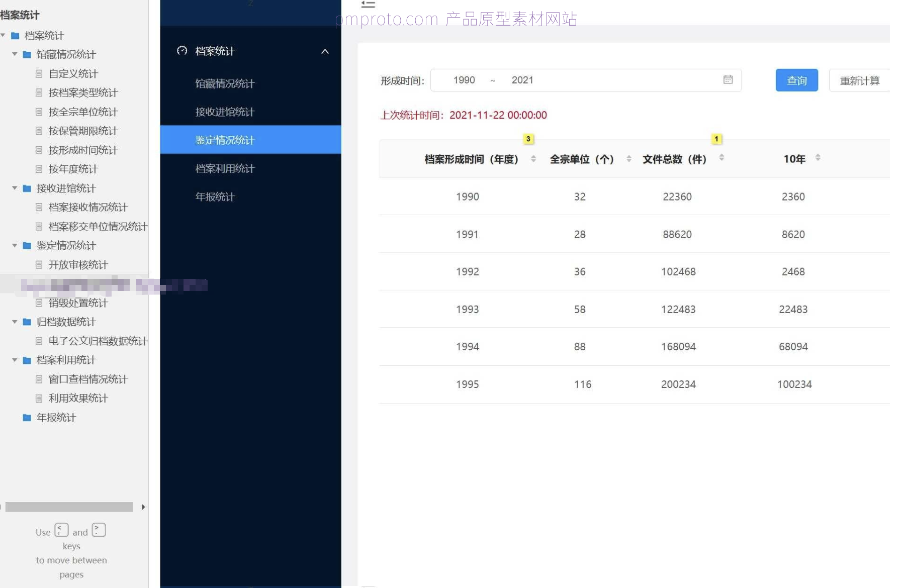Image resolution: width=907 pixels, height=588 pixels.
Task: Click the 116 units cell
Action: pyautogui.click(x=583, y=384)
